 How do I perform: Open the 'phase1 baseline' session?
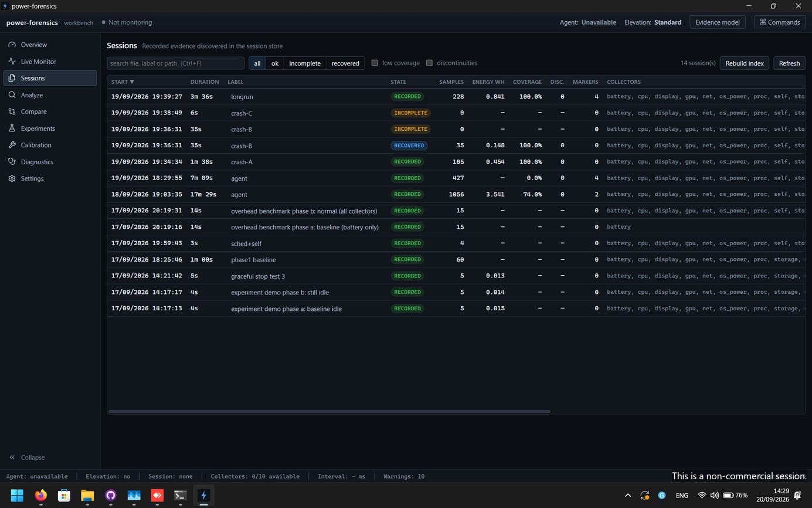point(253,260)
